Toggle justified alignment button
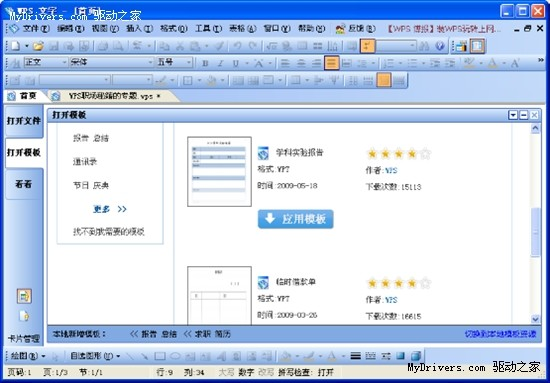 click(x=331, y=63)
